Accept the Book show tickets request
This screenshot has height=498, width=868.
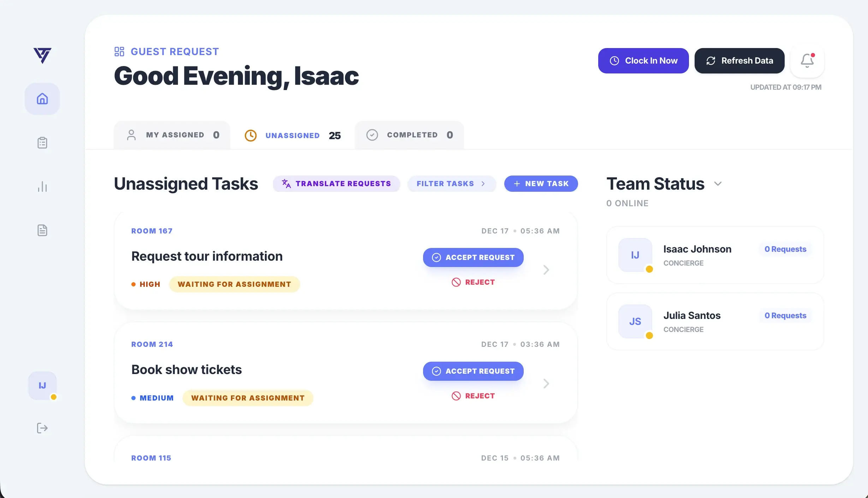(473, 371)
